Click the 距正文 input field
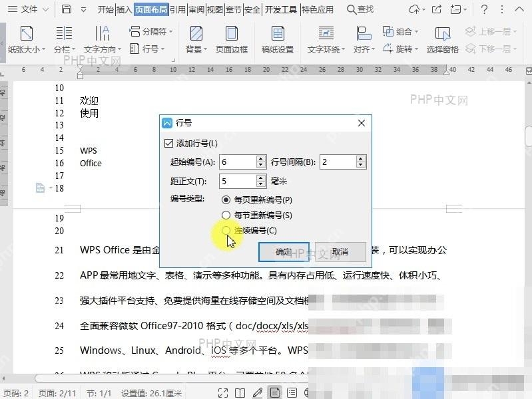532x399 pixels. click(x=238, y=181)
